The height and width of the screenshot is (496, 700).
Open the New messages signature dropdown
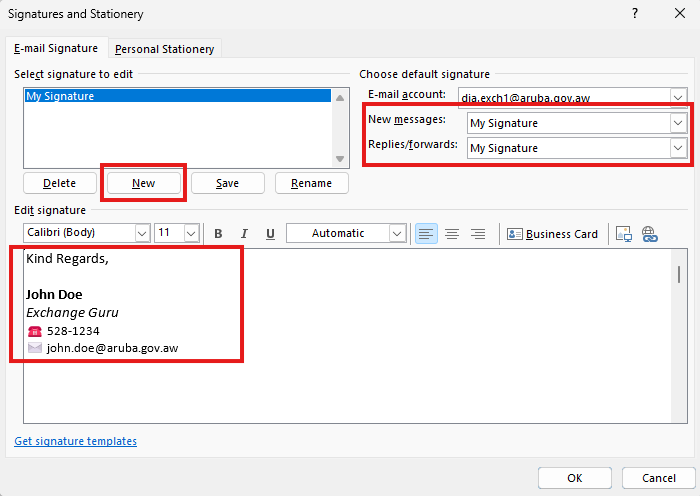(x=678, y=123)
